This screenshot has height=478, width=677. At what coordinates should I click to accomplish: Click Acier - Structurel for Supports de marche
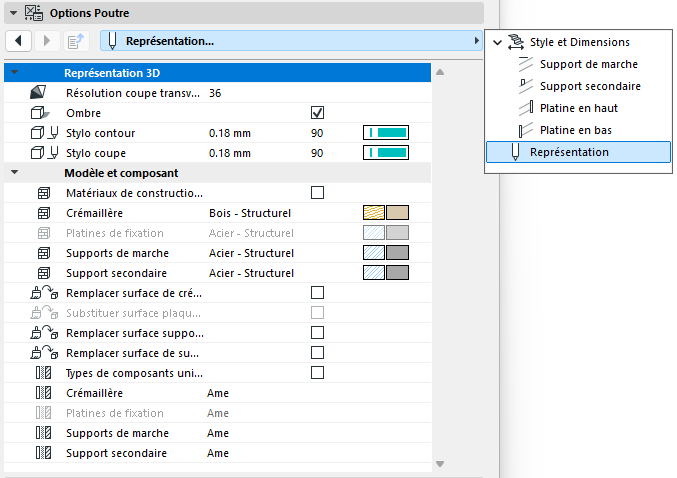[x=251, y=253]
